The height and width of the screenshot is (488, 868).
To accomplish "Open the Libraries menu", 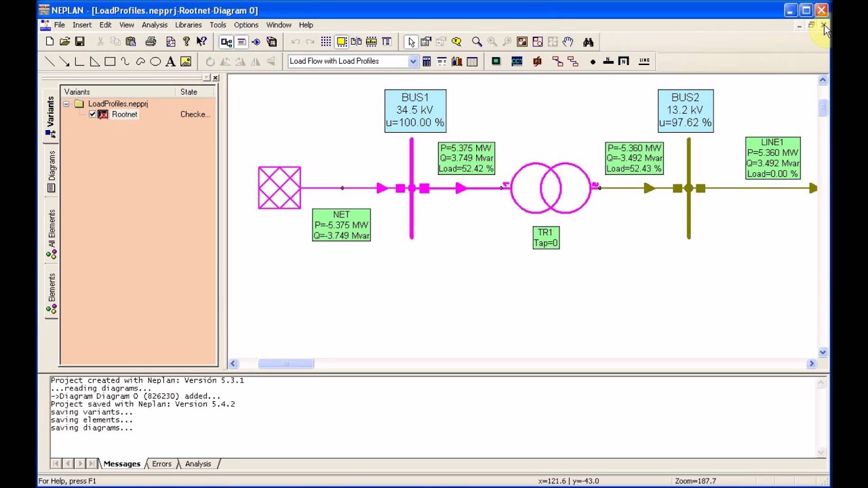I will tap(189, 25).
